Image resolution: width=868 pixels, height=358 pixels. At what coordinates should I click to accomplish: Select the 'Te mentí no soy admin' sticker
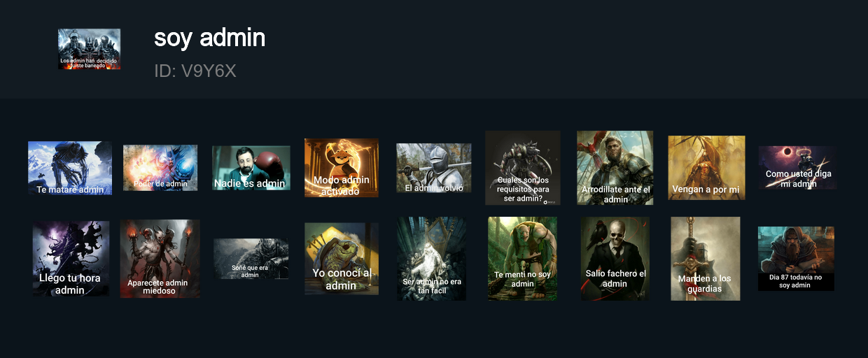(523, 259)
